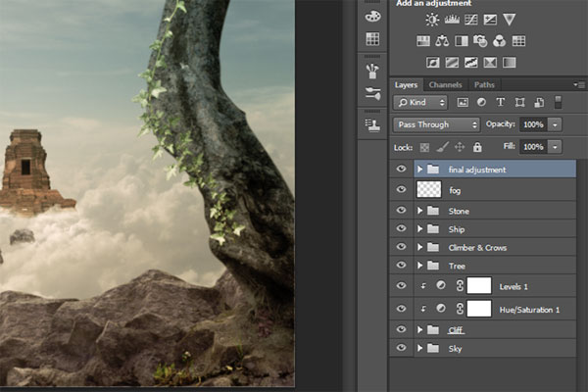Viewport: 588px width, 392px height.
Task: Hide the Sky group
Action: click(x=400, y=348)
